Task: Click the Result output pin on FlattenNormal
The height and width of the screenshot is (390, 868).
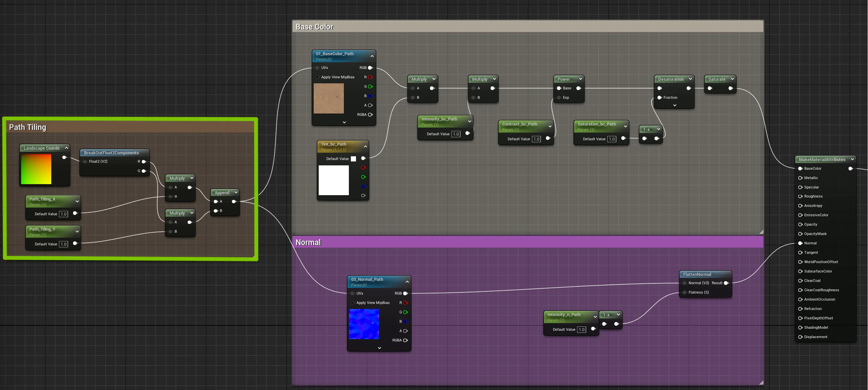Action: [x=727, y=283]
